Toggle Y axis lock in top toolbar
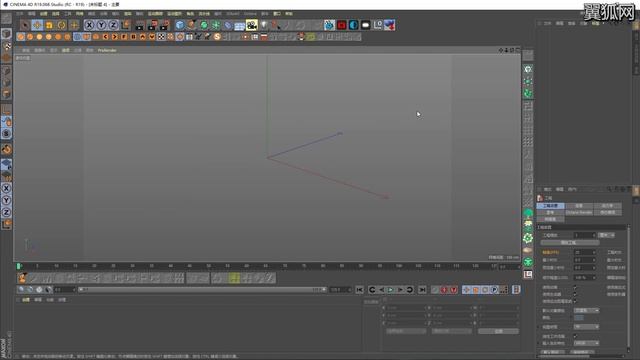Viewport: 640px width, 360px height. coord(101,25)
